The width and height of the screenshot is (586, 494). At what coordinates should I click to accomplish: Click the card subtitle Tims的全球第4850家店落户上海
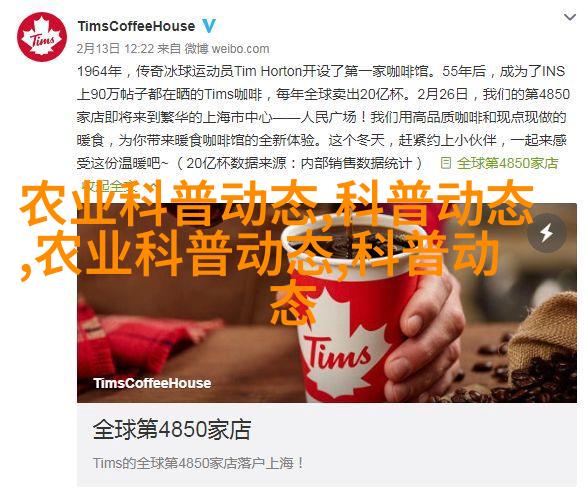[198, 463]
